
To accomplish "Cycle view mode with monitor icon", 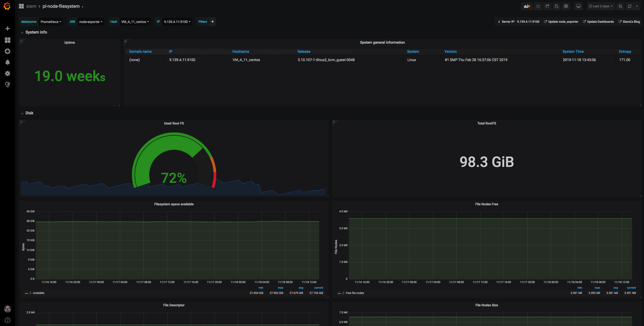I will tap(578, 6).
